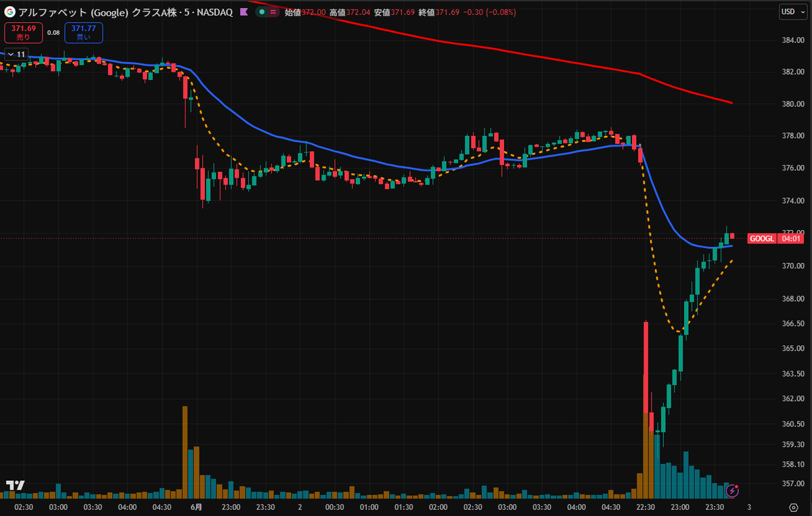Image resolution: width=812 pixels, height=516 pixels.
Task: Click the GOOGL price label on the price axis
Action: [x=762, y=239]
